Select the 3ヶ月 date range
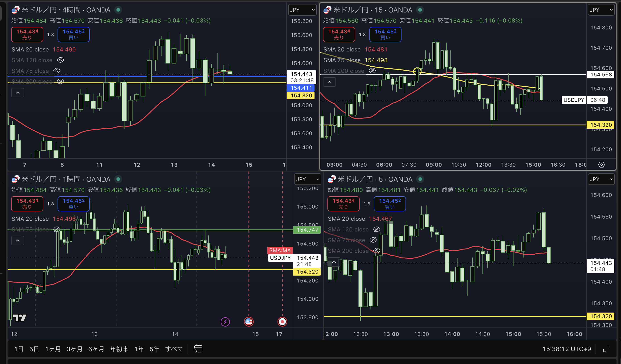 point(74,349)
